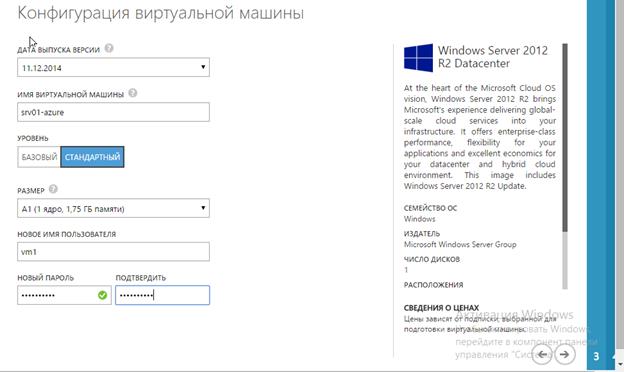The image size is (624, 372).
Task: Proceed with the right arrow button
Action: point(564,354)
